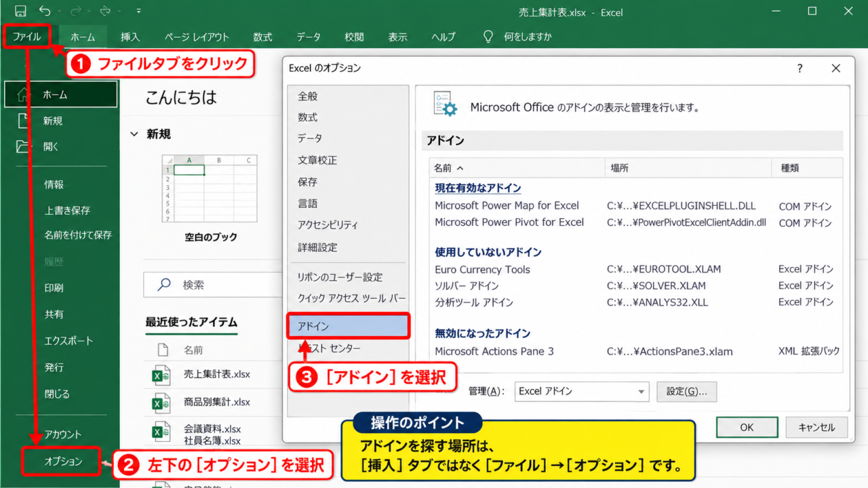This screenshot has height=488, width=868.
Task: Select the 分析ツール アドイン row
Action: pyautogui.click(x=636, y=302)
